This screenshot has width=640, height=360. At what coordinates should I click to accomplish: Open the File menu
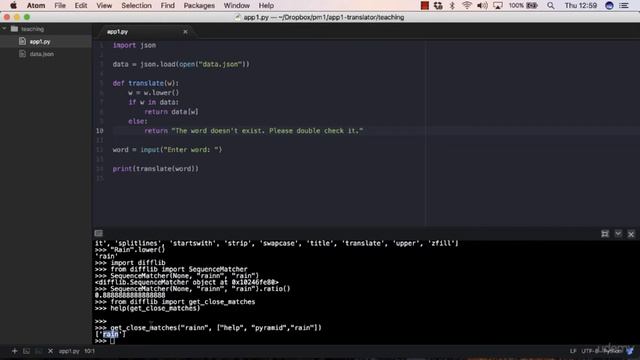coord(60,5)
